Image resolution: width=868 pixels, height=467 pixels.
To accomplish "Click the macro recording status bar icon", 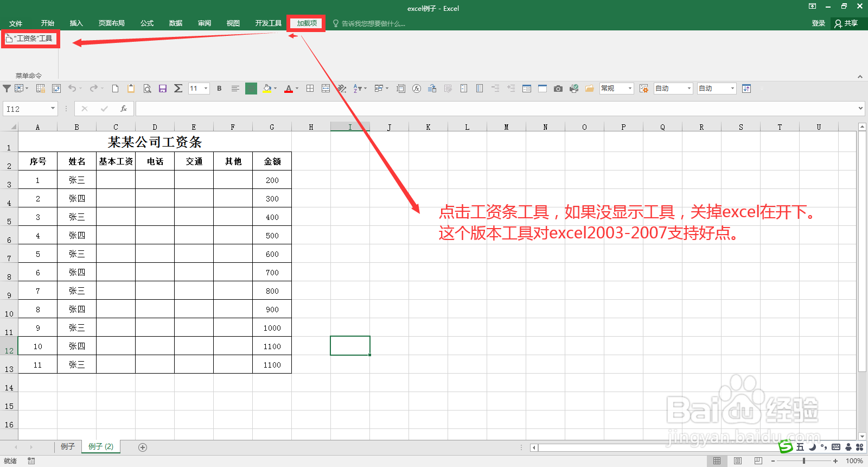I will tap(31, 461).
